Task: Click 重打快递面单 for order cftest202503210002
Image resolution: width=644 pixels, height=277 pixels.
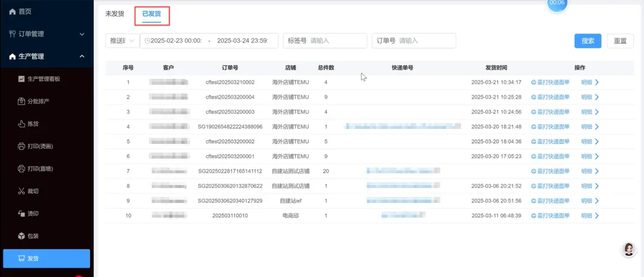Action: pyautogui.click(x=550, y=82)
